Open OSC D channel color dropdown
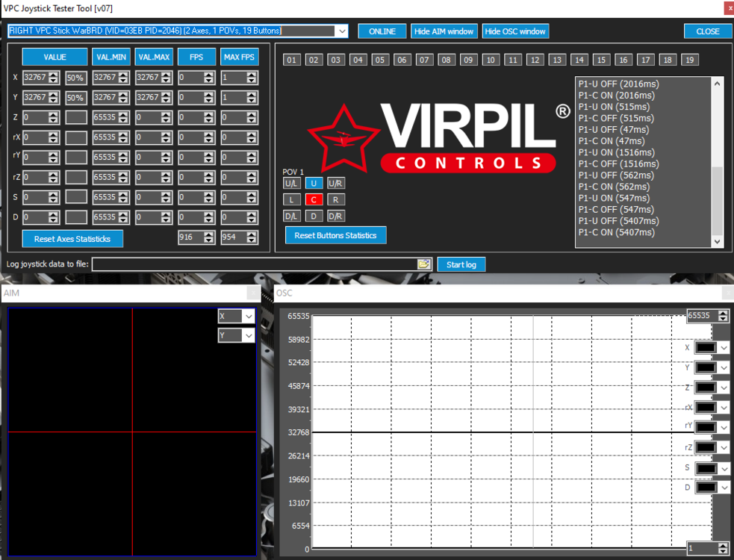734x560 pixels. [724, 488]
